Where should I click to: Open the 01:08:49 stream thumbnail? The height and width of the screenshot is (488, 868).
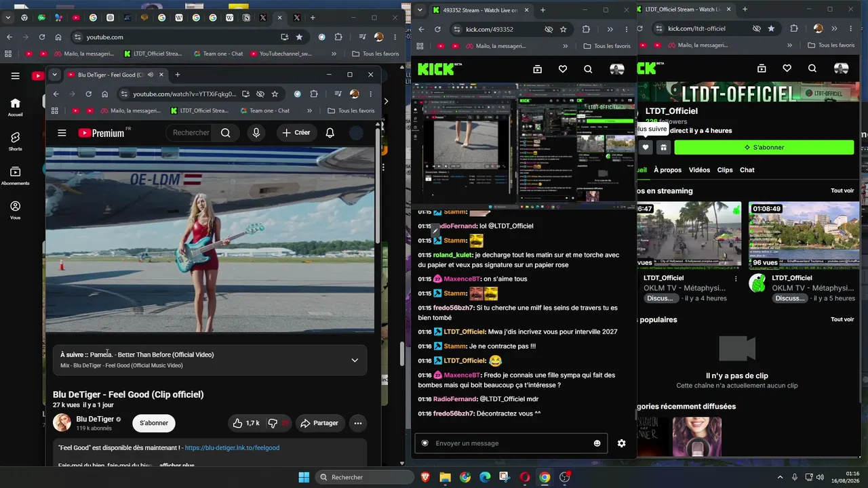pyautogui.click(x=804, y=235)
